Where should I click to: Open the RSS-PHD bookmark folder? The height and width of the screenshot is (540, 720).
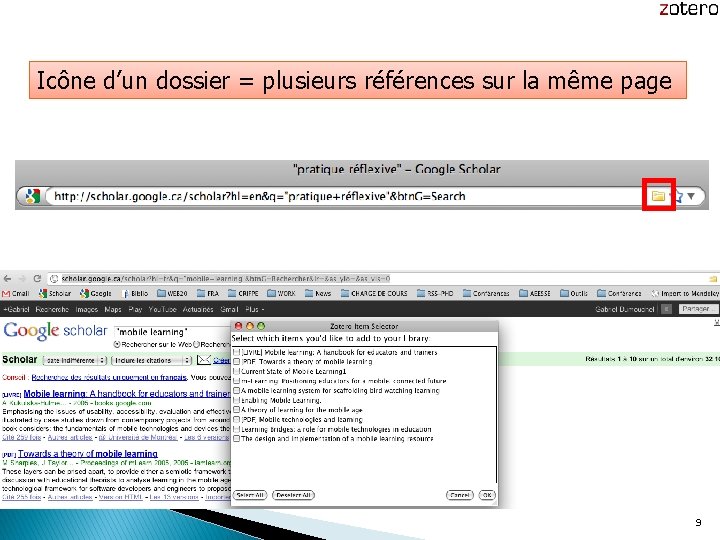pyautogui.click(x=435, y=293)
